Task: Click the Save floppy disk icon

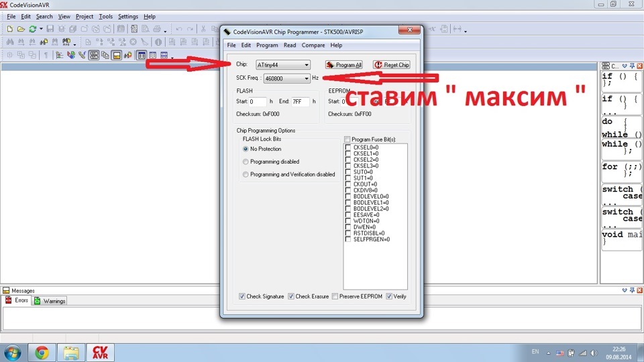Action: click(x=50, y=29)
